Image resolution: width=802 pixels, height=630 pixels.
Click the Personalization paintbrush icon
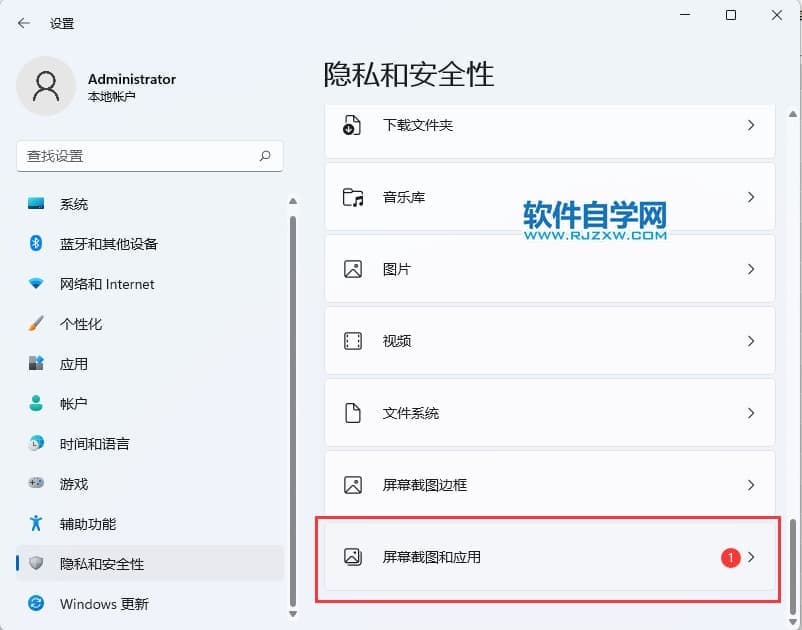click(37, 324)
